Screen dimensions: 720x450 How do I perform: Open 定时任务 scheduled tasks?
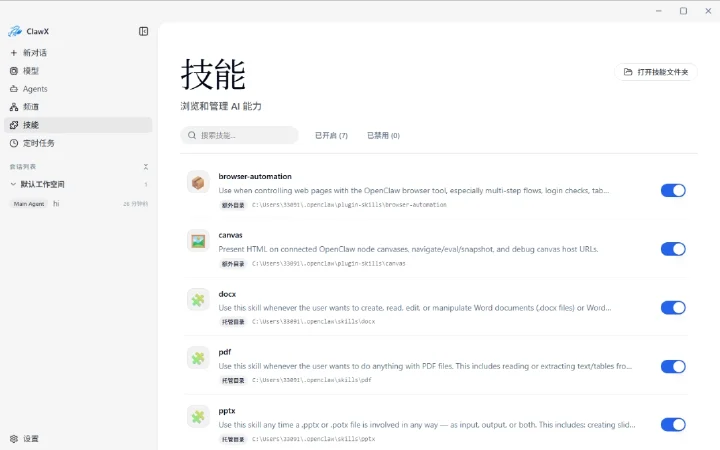(x=78, y=143)
